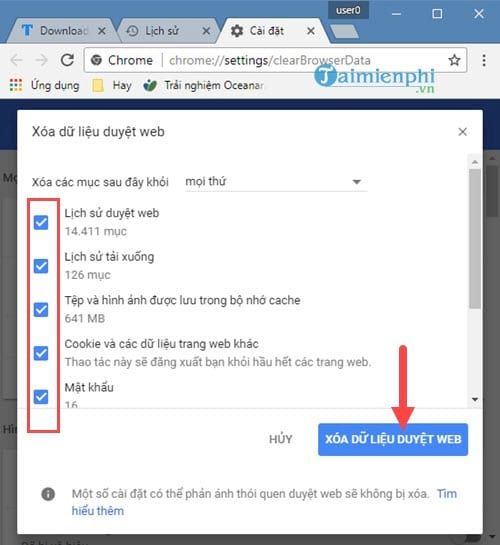Viewport: 500px width, 545px height.
Task: Close the Xóa dữ liệu duyệt web dialog
Action: coord(462,132)
